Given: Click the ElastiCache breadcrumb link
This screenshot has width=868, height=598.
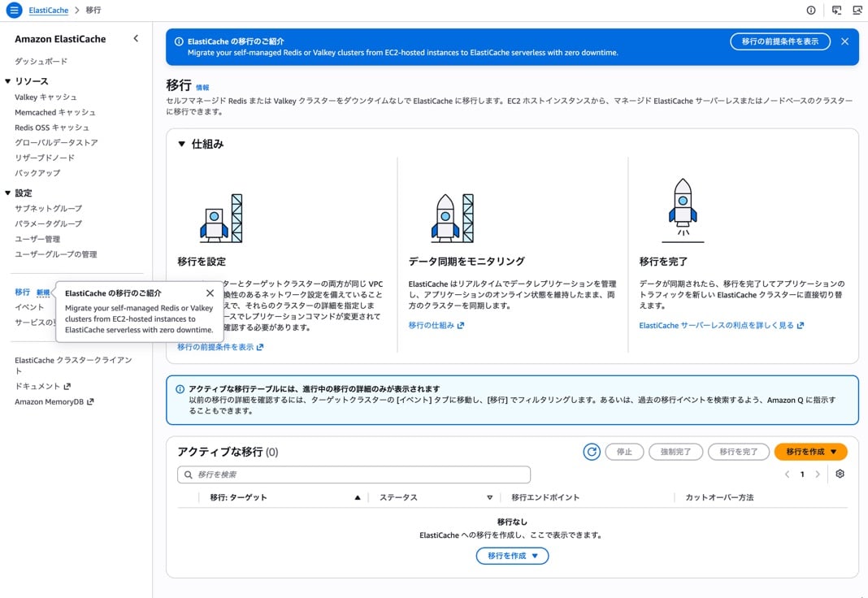Looking at the screenshot, I should (x=49, y=10).
